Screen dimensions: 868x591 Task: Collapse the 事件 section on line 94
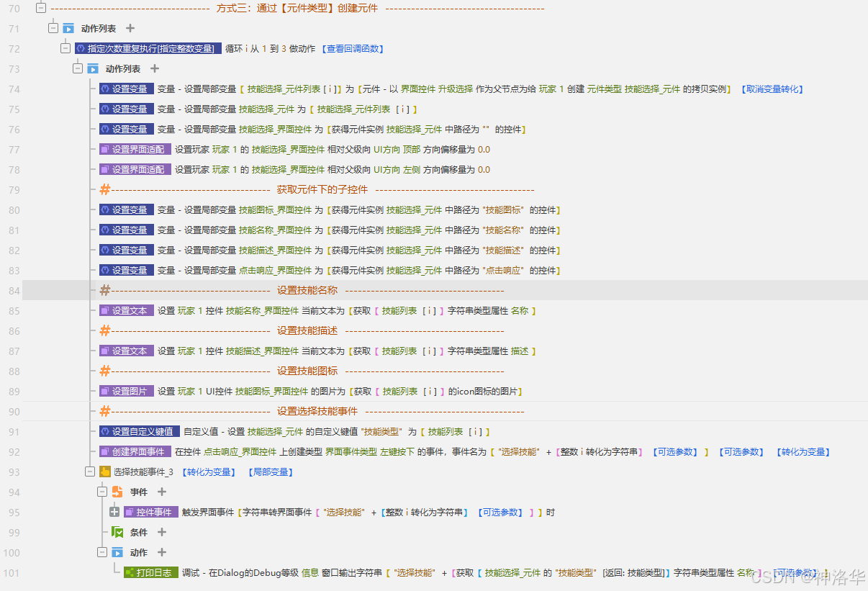click(x=102, y=492)
